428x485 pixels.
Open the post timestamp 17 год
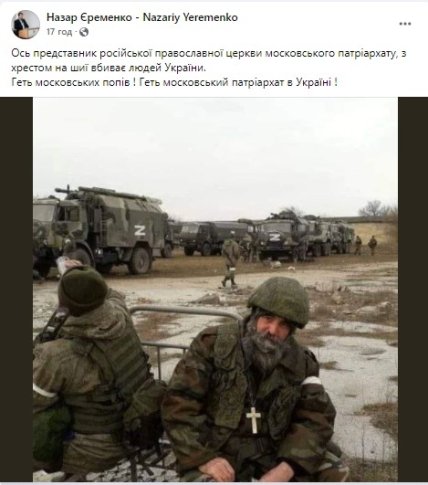click(59, 32)
